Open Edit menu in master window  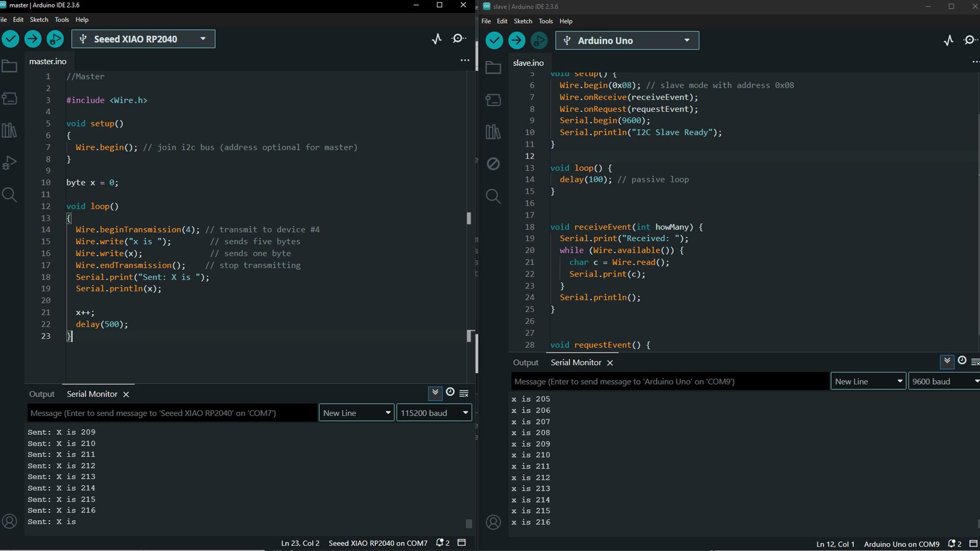click(x=18, y=19)
